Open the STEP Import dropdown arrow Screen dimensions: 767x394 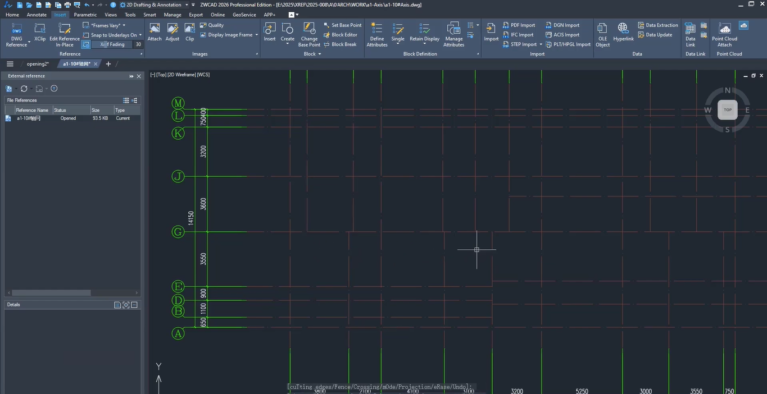[541, 45]
